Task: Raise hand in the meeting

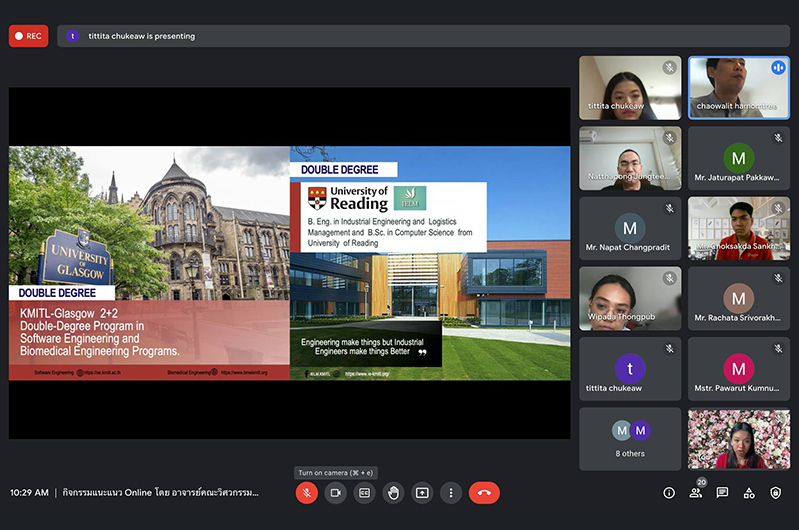Action: coord(393,493)
